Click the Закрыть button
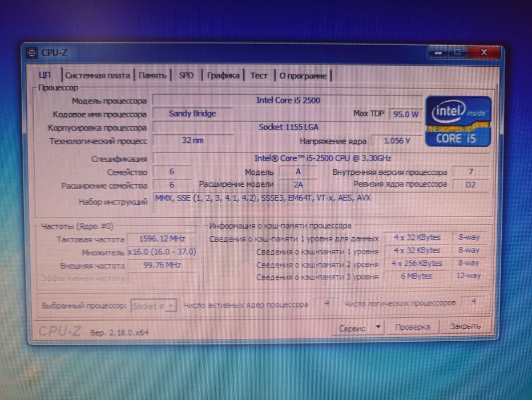 click(465, 326)
